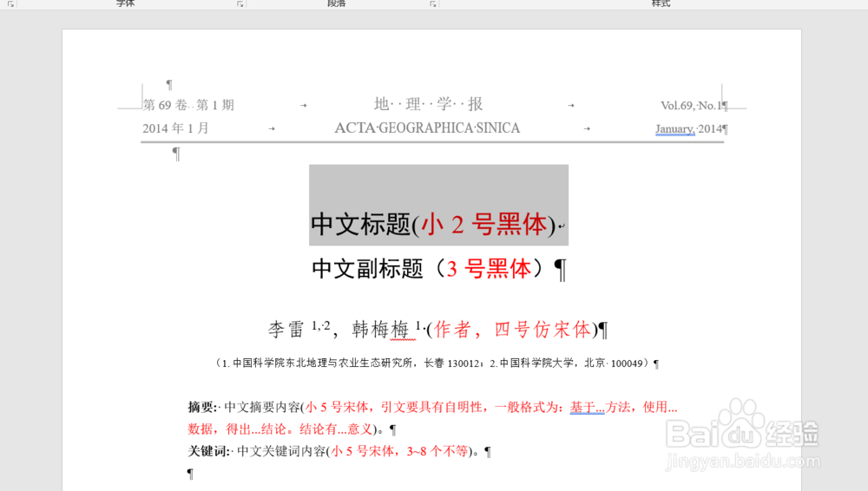
Task: Open the Paragraph dialog launcher
Action: click(433, 3)
